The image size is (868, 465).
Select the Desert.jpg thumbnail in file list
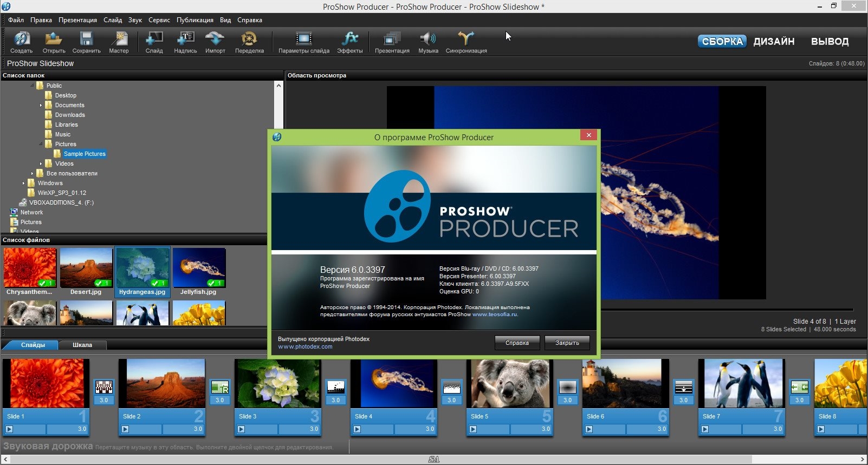[86, 268]
